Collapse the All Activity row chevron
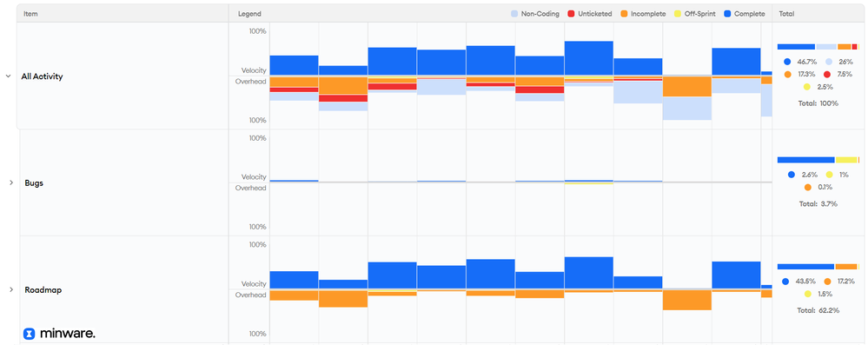Screen dimensions: 868x345 click(x=9, y=76)
